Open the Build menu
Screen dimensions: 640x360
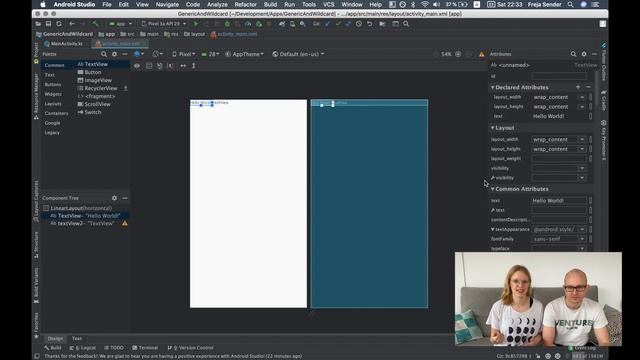tap(270, 4)
